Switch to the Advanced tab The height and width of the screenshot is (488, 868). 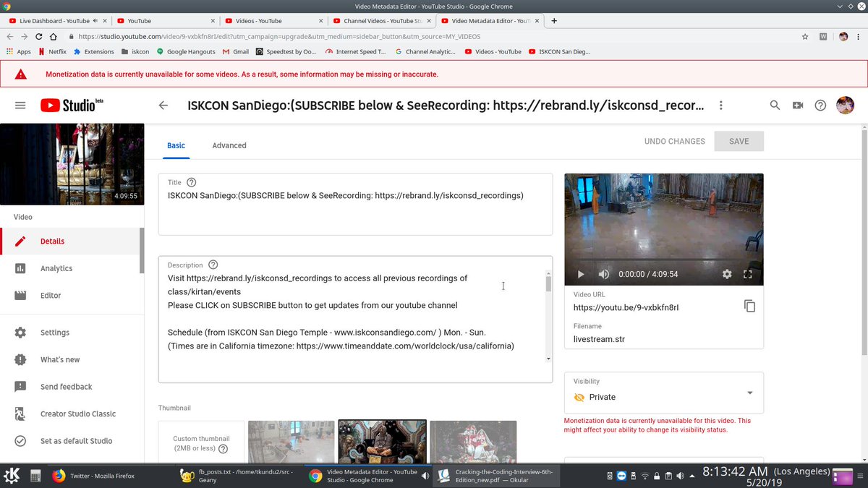click(x=229, y=145)
